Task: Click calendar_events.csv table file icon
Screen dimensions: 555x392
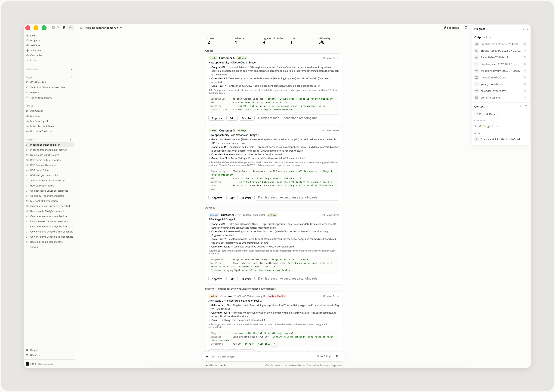Action: coord(477,91)
